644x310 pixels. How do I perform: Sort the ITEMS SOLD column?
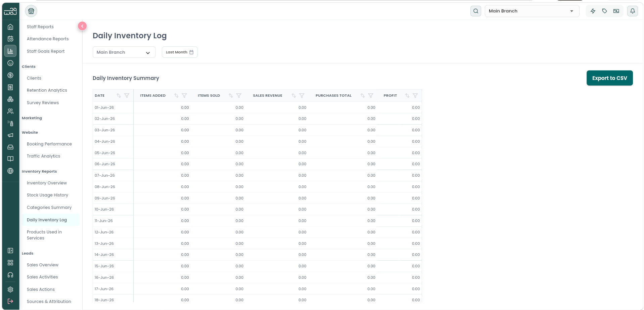(x=231, y=96)
